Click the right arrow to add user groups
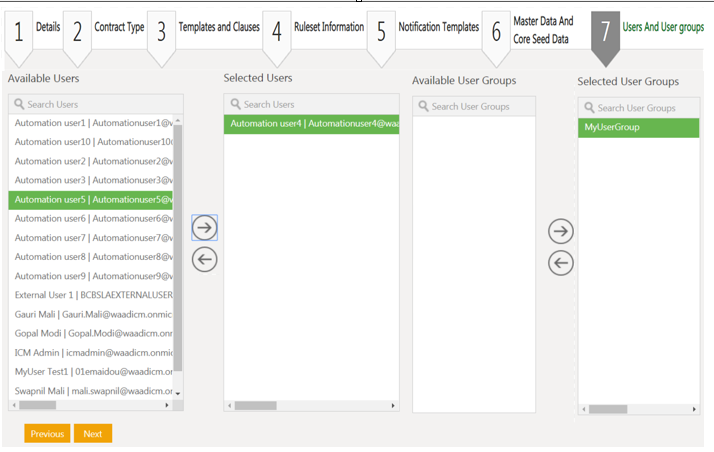The height and width of the screenshot is (452, 714). point(561,232)
